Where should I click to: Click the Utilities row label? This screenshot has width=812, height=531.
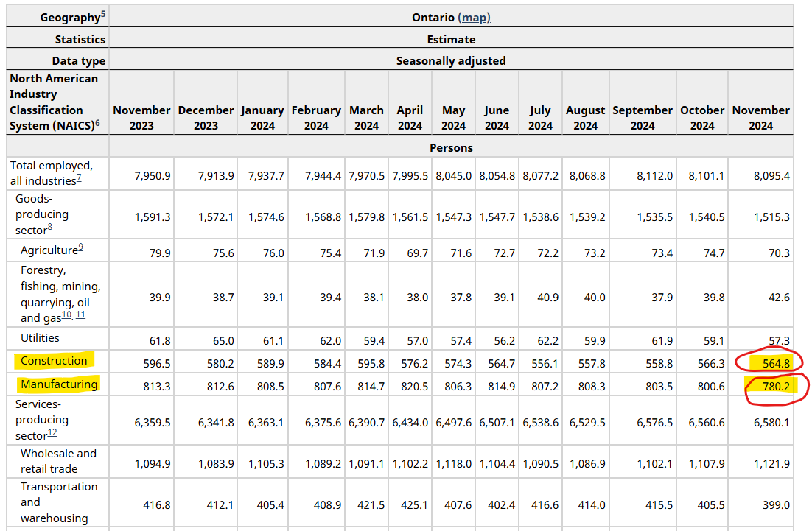(x=40, y=338)
